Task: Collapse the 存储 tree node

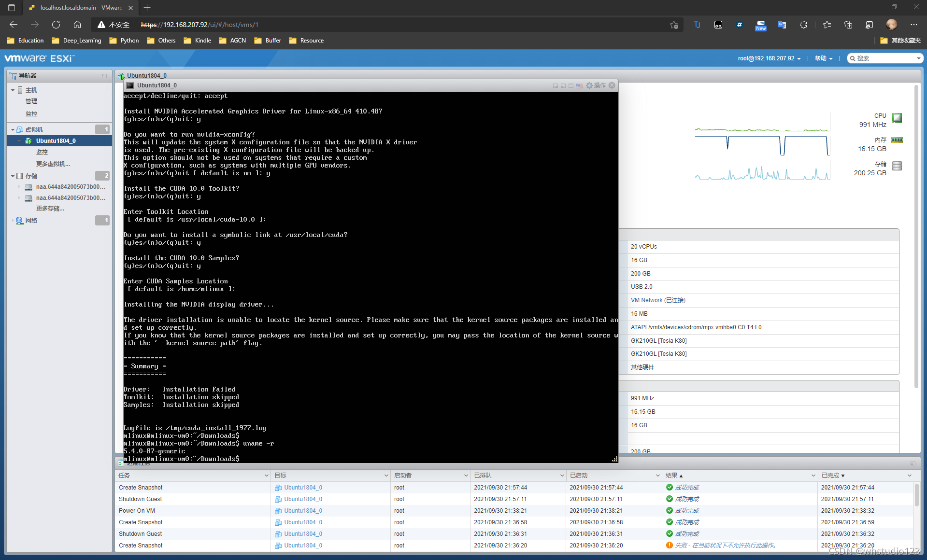Action: pyautogui.click(x=13, y=176)
